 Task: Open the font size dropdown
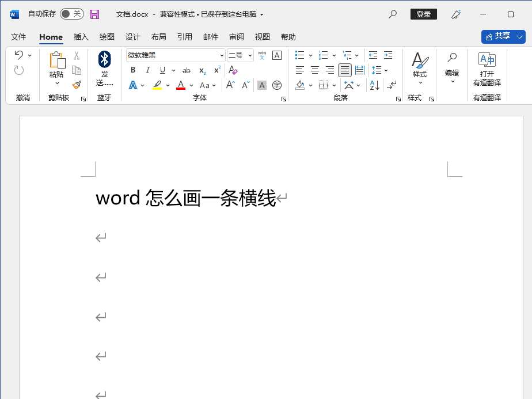click(250, 55)
